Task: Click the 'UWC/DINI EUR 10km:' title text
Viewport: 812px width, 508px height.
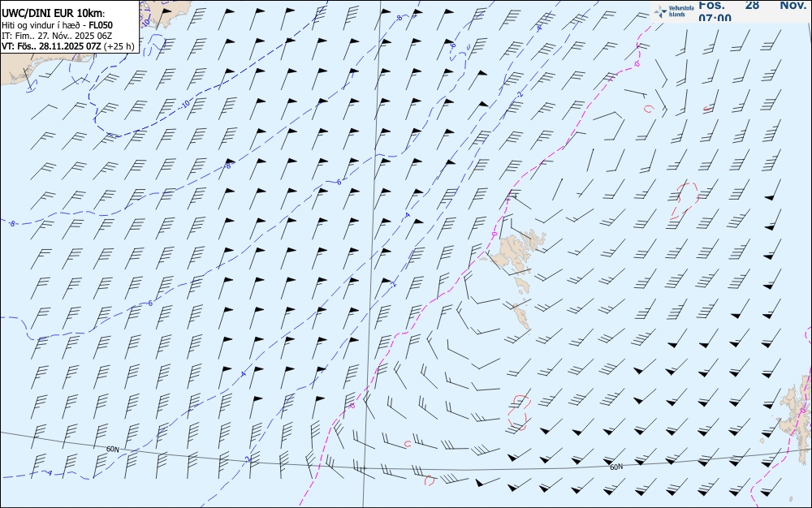Action: pos(54,14)
